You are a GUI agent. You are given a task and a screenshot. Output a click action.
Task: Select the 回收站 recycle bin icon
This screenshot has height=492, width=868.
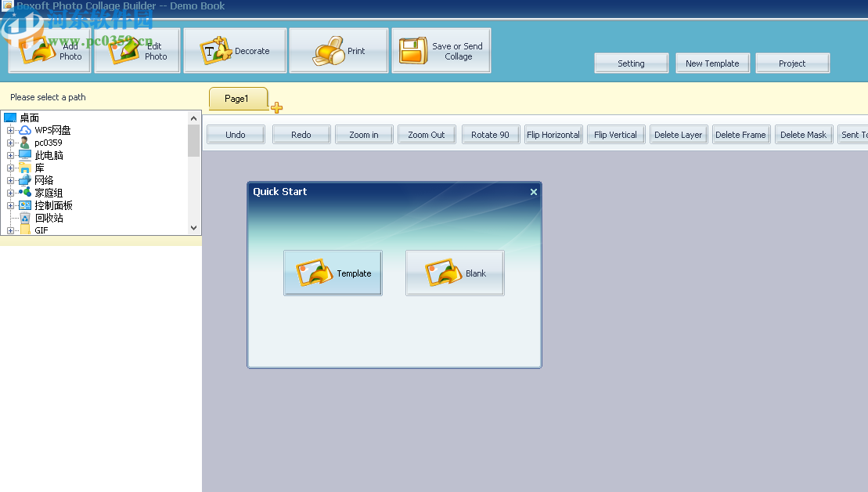tap(25, 218)
